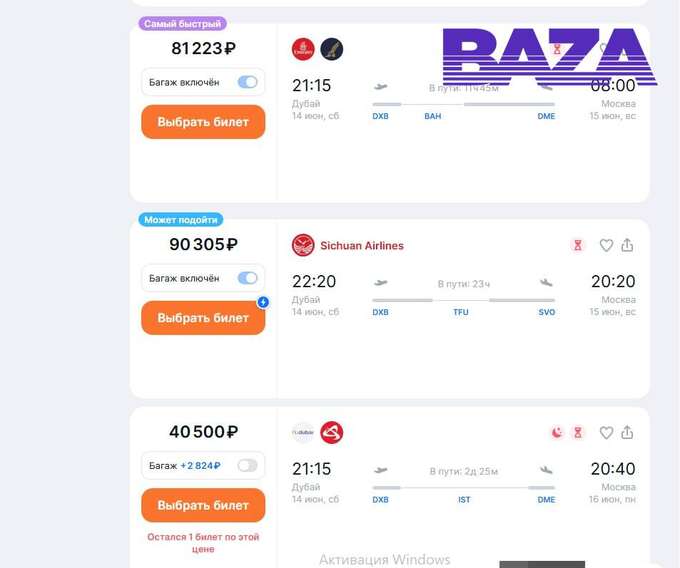Screen dimensions: 680x568
Task: Choose the 40 500₽ ticket button
Action: click(203, 505)
